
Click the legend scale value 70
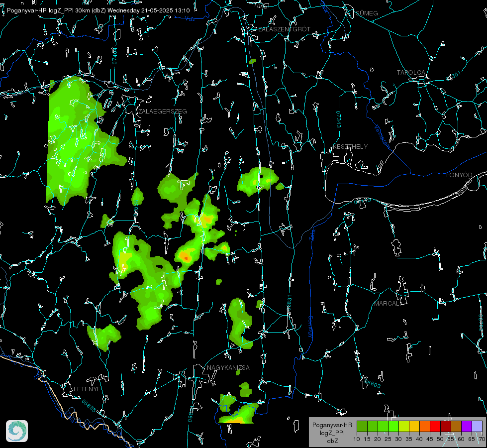click(x=482, y=439)
